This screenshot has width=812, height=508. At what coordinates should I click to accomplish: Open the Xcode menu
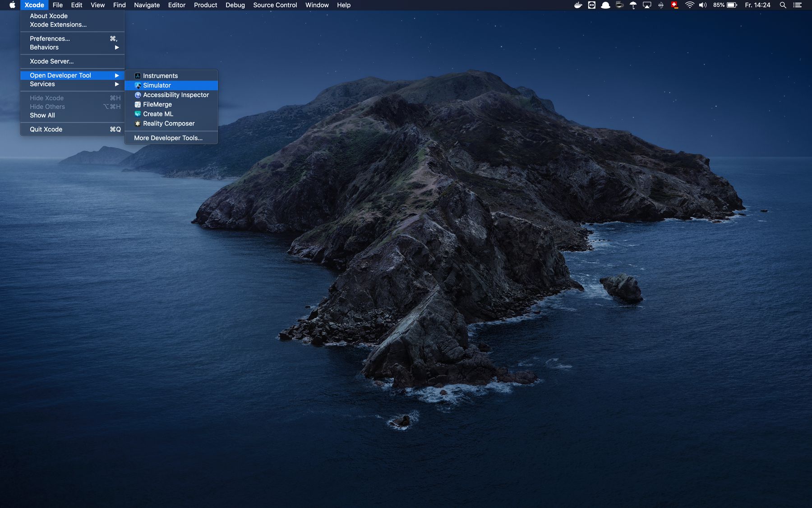(34, 5)
